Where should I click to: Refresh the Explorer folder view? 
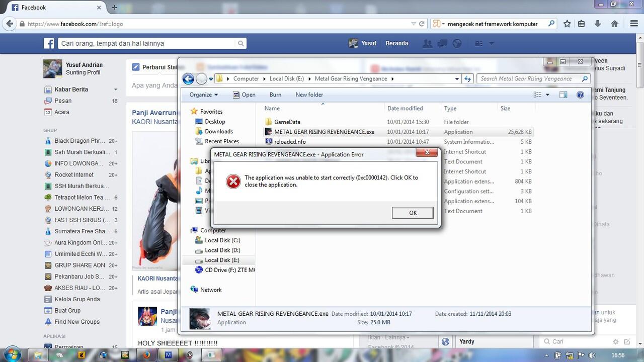[x=468, y=79]
